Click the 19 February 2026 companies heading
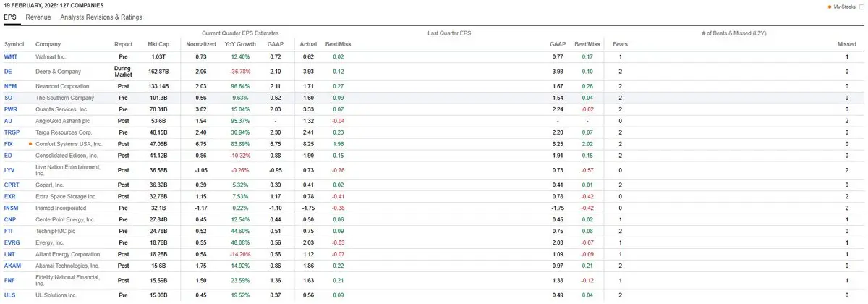 (x=54, y=5)
